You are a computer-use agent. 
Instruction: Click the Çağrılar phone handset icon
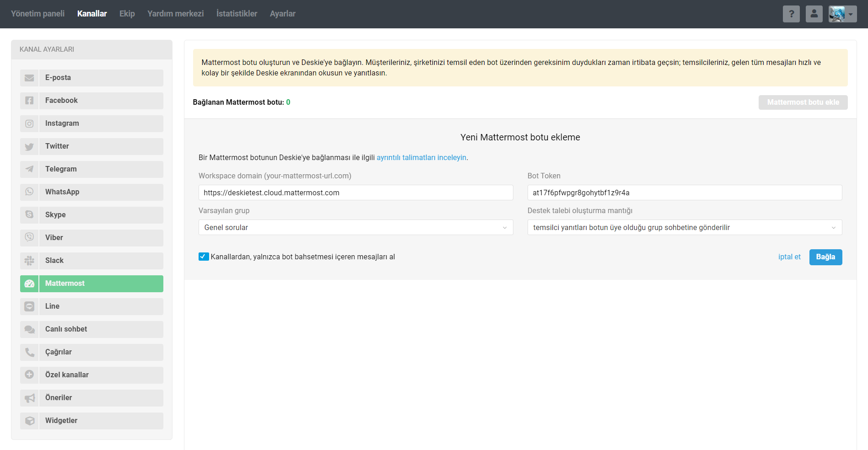(x=29, y=352)
